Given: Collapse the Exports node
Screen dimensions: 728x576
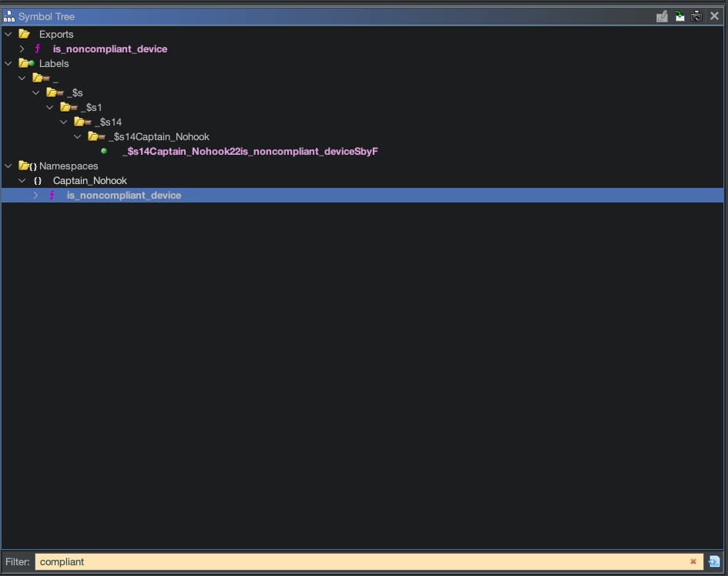Looking at the screenshot, I should tap(8, 34).
